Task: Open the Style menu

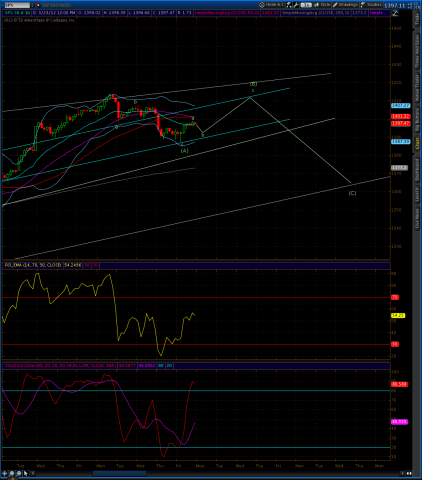Action: pos(322,5)
